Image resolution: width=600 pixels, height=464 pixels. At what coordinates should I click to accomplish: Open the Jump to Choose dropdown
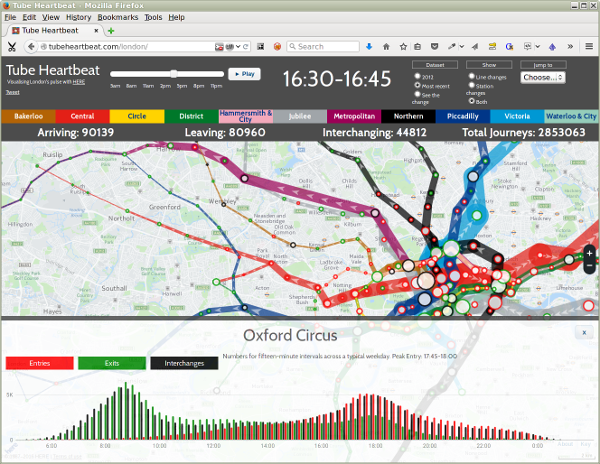point(542,77)
